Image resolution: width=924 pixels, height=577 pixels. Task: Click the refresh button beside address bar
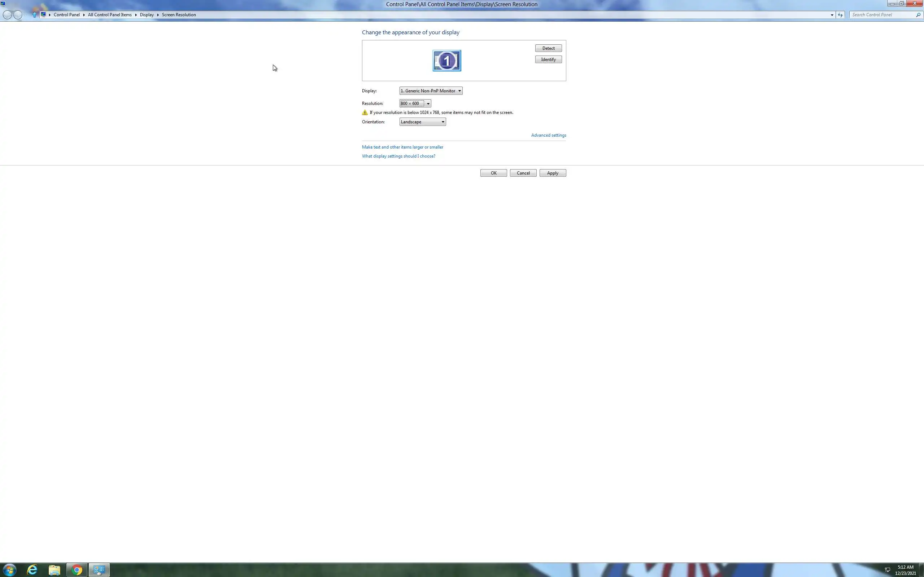coord(840,15)
